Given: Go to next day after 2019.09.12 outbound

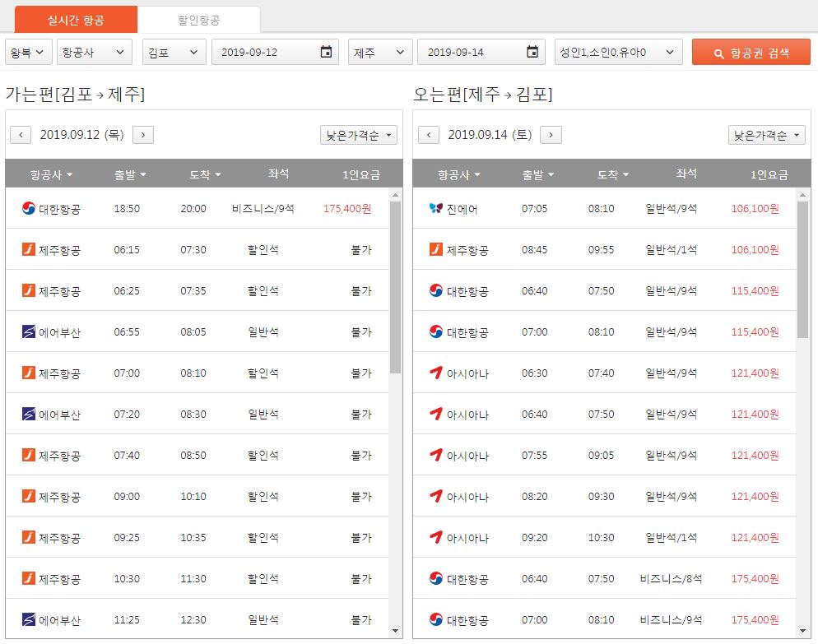Looking at the screenshot, I should (x=143, y=135).
